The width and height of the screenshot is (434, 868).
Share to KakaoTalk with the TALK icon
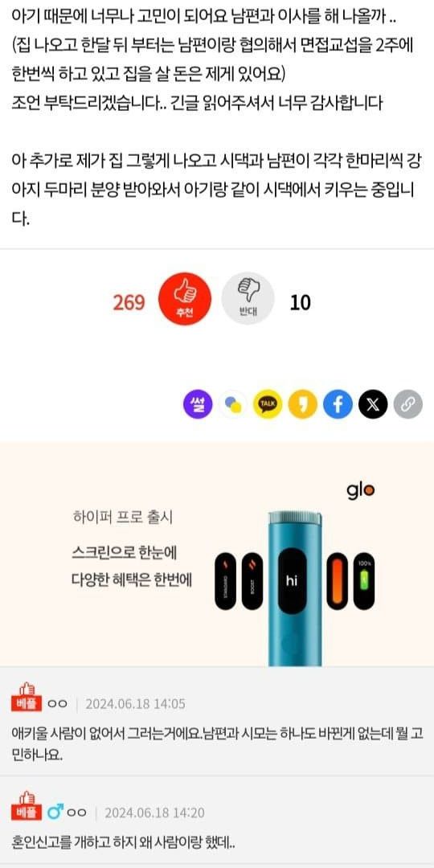click(268, 404)
